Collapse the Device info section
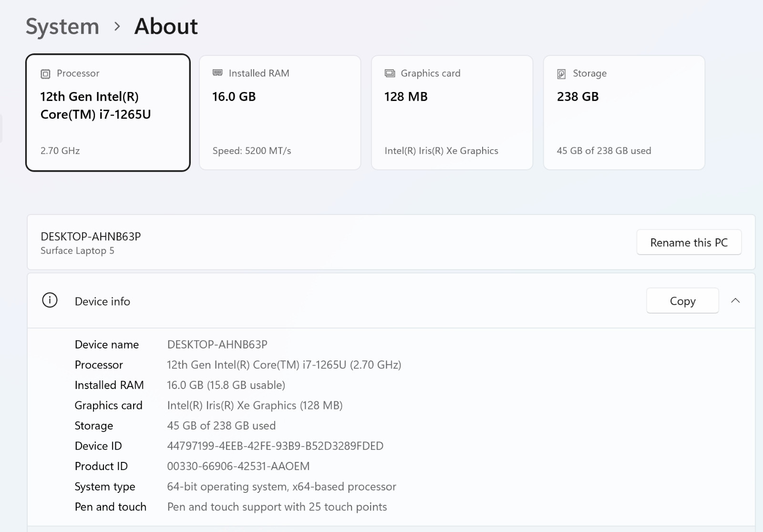Screen dimensions: 763x532 click(735, 300)
